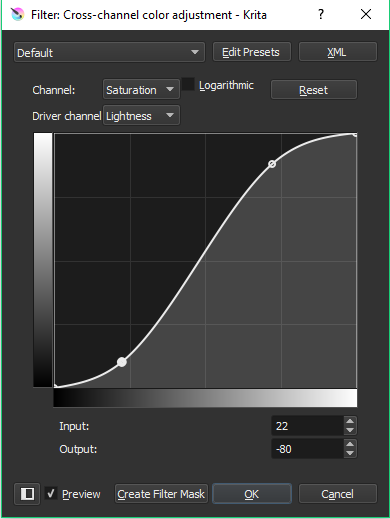
Task: Click the Edit Presets button
Action: pyautogui.click(x=252, y=52)
